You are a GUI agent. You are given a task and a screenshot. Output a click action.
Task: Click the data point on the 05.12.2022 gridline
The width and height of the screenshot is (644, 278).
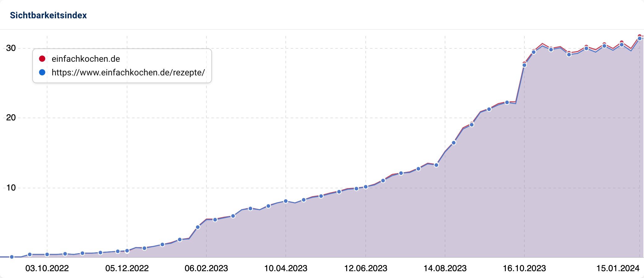pos(127,251)
